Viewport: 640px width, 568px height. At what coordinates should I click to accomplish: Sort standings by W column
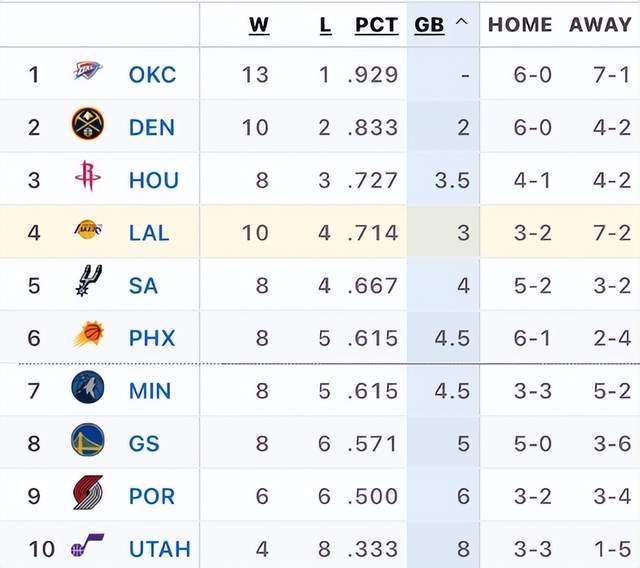[x=259, y=25]
